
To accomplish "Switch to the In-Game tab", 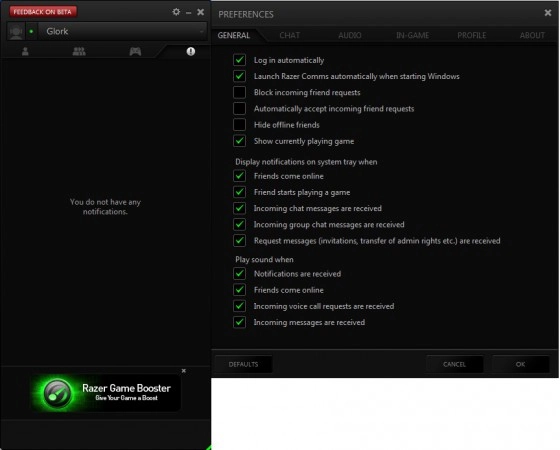I will click(412, 35).
